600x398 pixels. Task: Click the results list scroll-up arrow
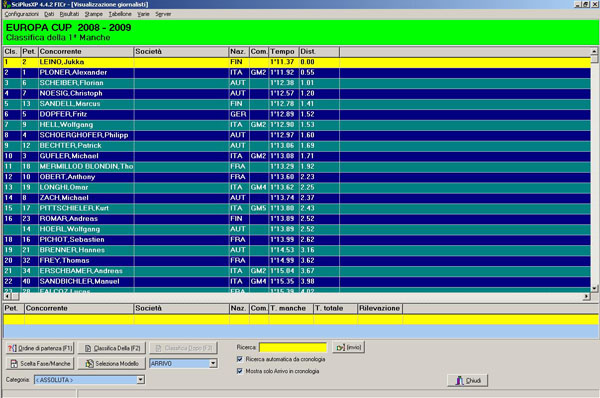tap(594, 51)
